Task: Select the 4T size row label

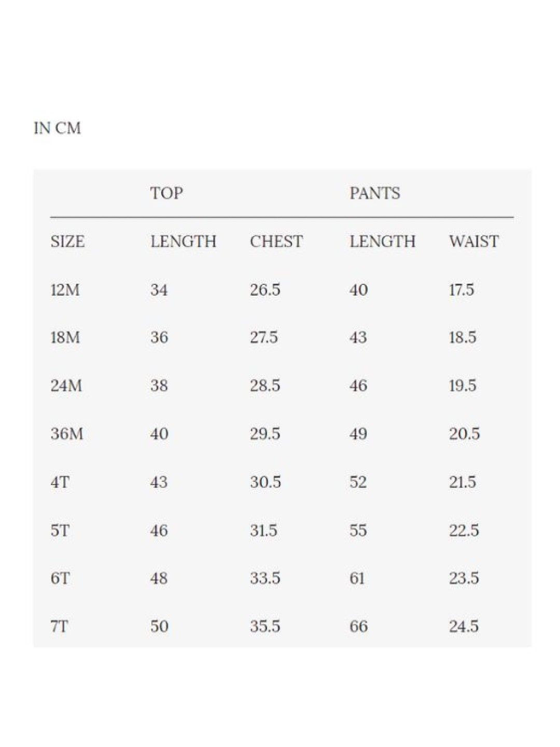Action: point(60,482)
